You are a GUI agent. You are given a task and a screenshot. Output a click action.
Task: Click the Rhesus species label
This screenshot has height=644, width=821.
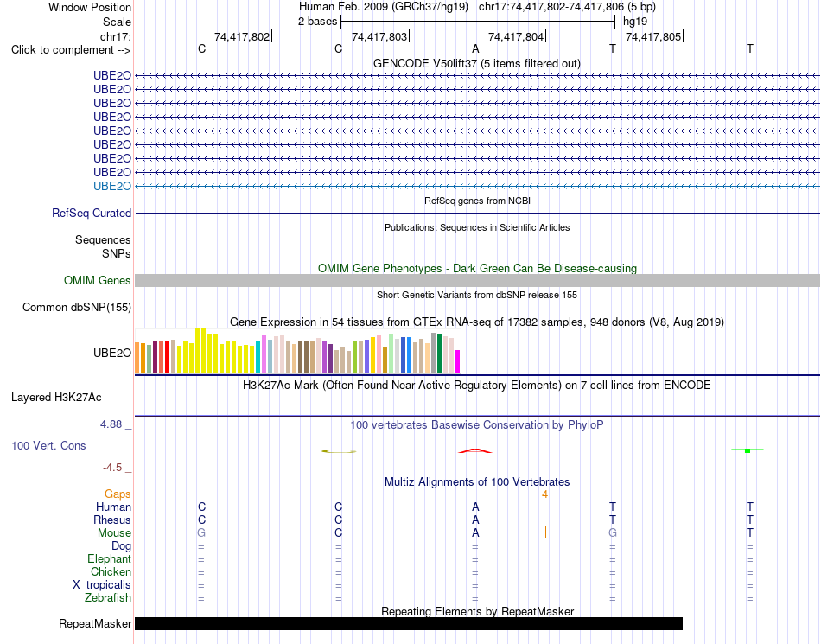point(112,520)
